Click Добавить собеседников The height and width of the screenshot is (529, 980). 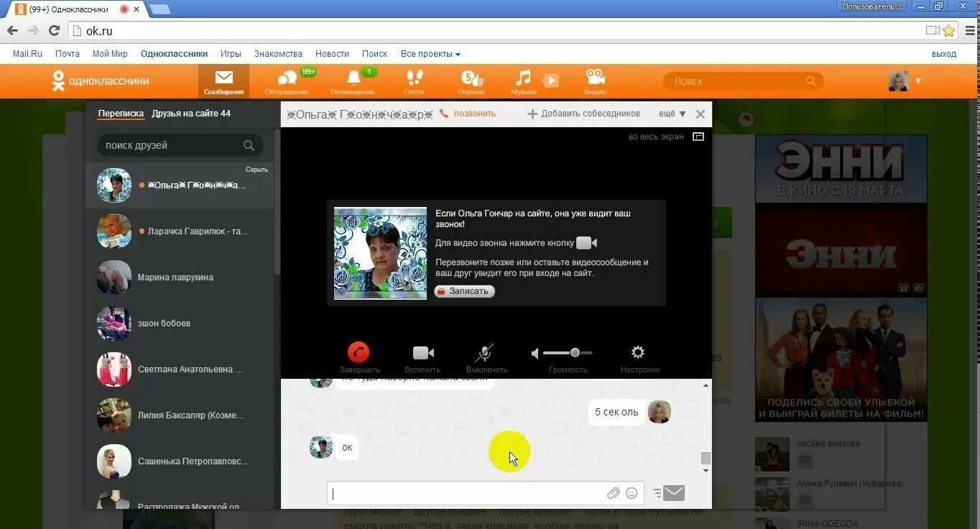[x=583, y=114]
